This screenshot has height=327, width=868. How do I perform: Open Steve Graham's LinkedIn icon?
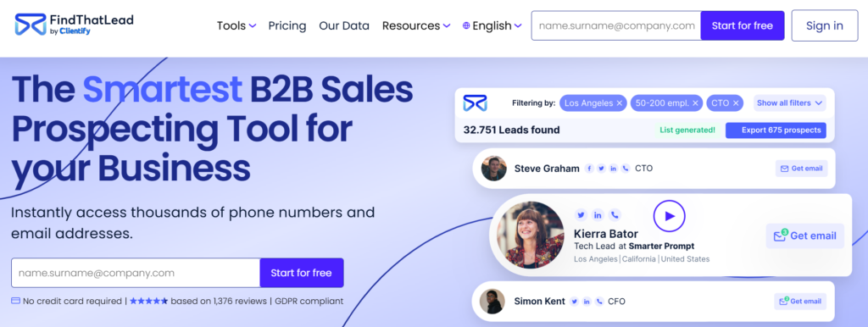614,169
